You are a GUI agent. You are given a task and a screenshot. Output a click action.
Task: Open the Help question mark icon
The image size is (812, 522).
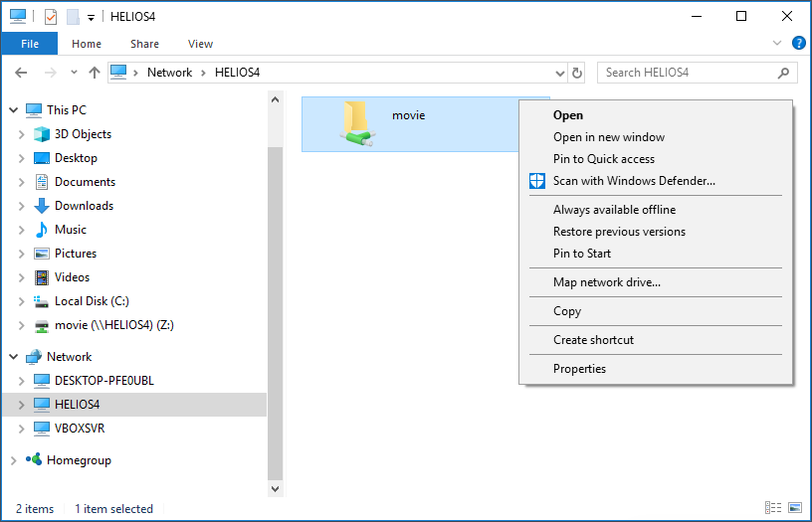[x=798, y=43]
